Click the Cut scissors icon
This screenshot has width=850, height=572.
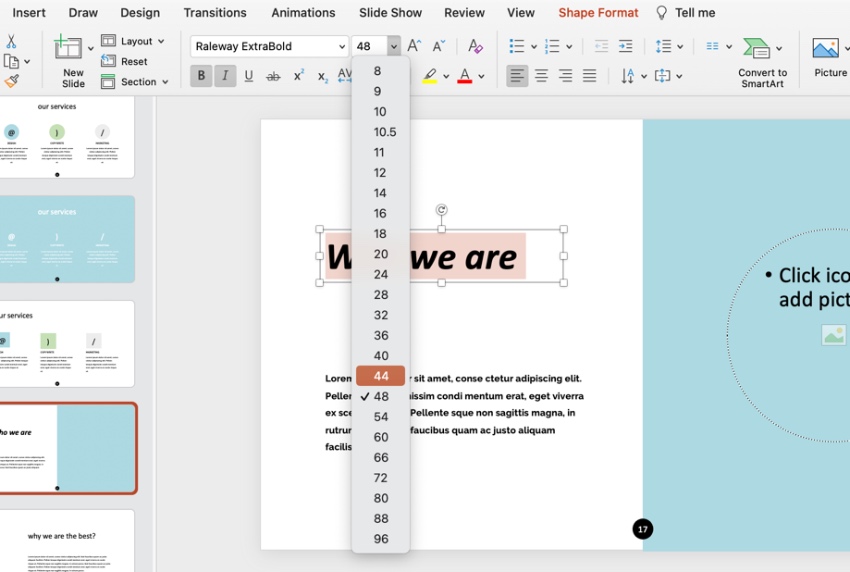click(11, 41)
